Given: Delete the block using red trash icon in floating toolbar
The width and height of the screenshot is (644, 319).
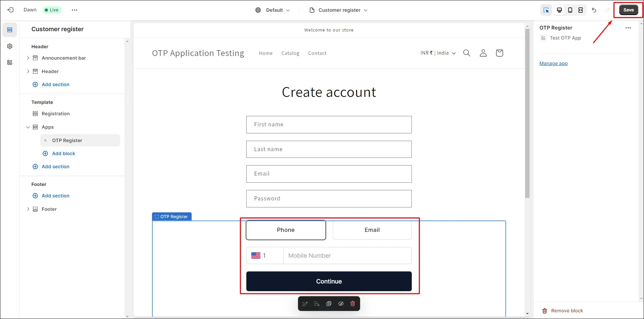Looking at the screenshot, I should 353,304.
